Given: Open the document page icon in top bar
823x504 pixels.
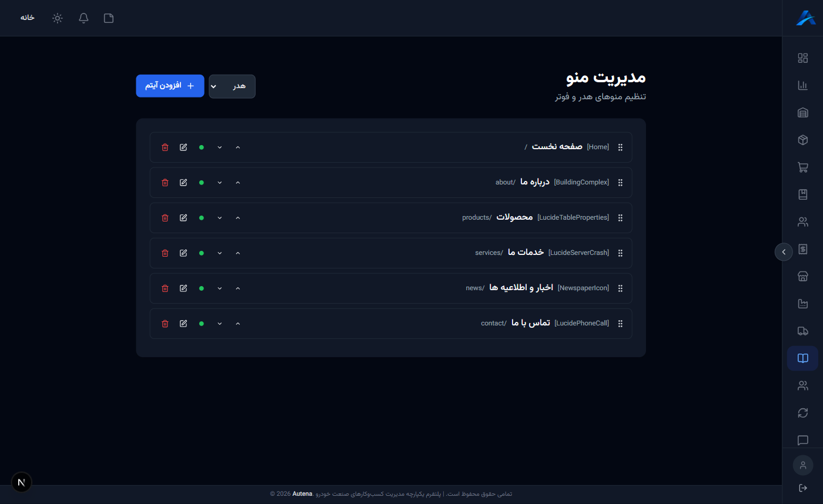Looking at the screenshot, I should pyautogui.click(x=109, y=18).
